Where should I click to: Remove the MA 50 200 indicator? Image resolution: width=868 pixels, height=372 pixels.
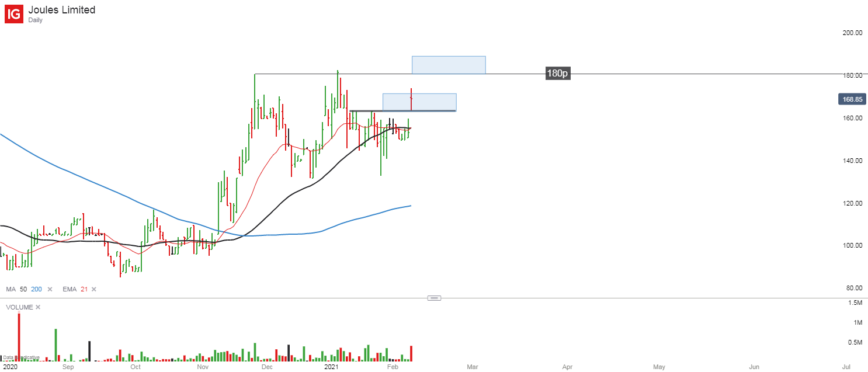50,290
